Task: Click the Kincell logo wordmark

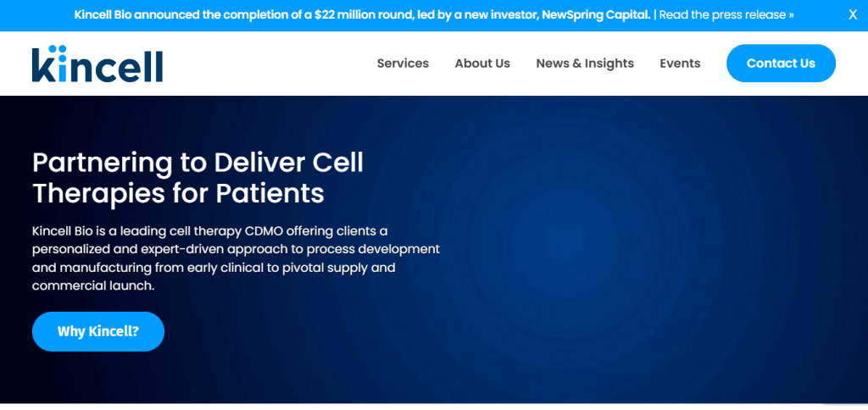Action: [x=97, y=64]
